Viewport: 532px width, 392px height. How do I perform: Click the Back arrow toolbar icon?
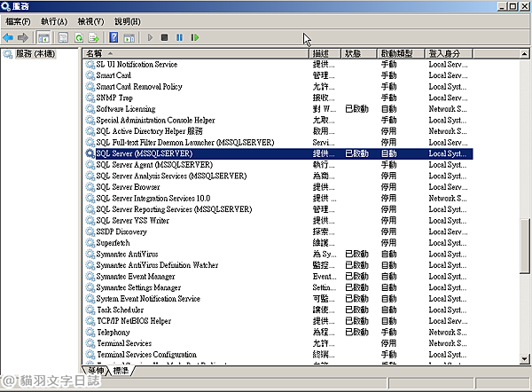click(8, 37)
